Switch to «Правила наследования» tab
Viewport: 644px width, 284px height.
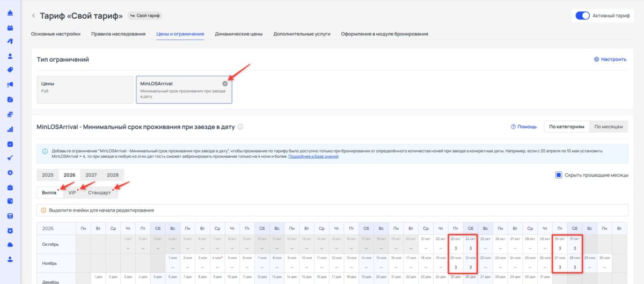[x=119, y=34]
